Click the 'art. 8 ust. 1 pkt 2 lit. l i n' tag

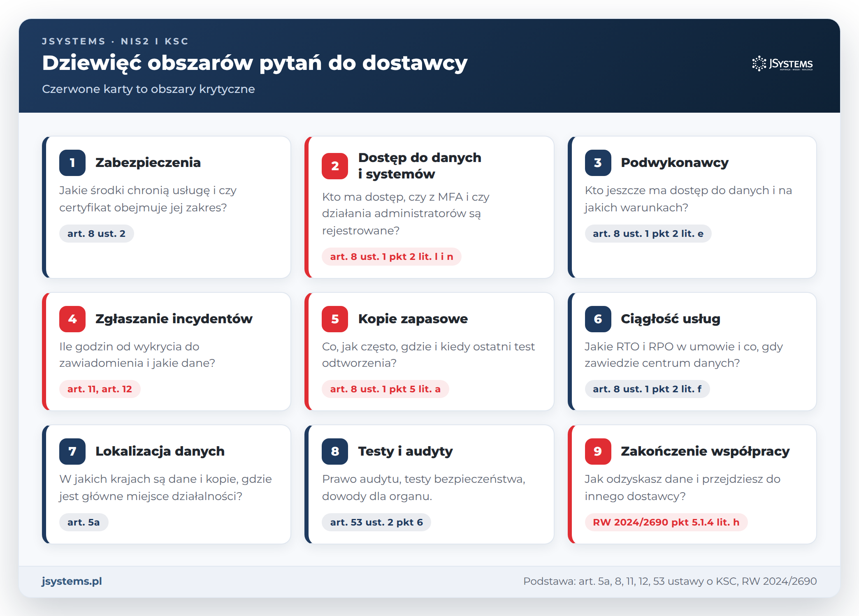391,257
